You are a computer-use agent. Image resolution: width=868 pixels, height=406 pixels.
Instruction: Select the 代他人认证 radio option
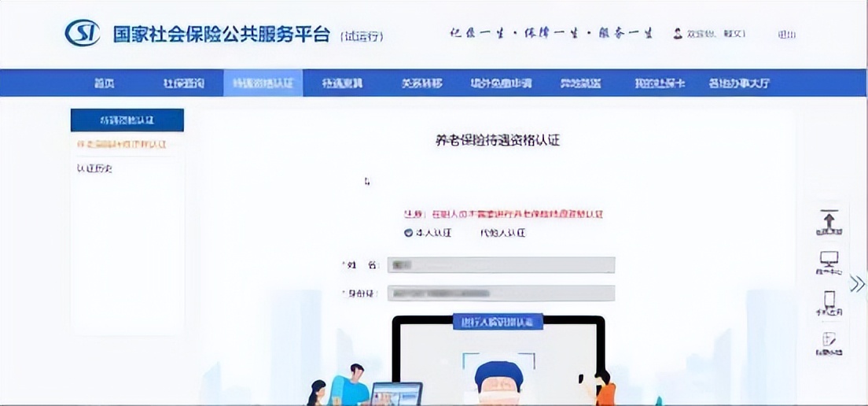(502, 233)
